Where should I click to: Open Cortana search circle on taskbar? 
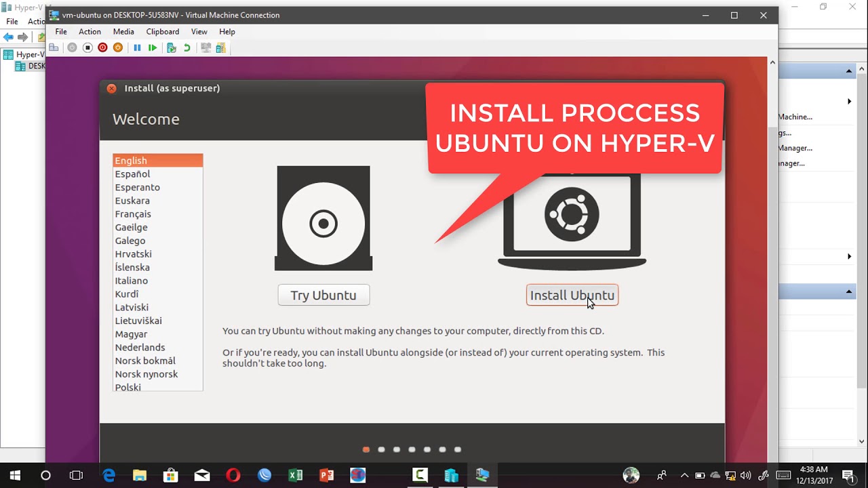(x=45, y=475)
